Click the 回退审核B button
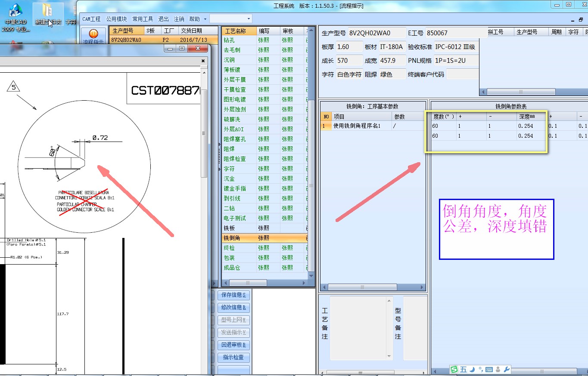This screenshot has width=588, height=376. pos(233,345)
